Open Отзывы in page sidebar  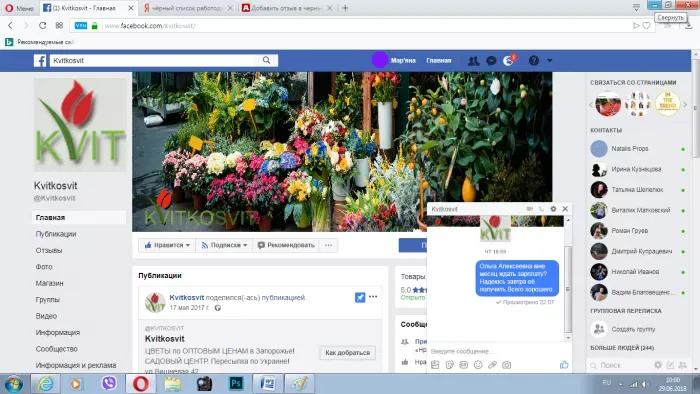[49, 250]
